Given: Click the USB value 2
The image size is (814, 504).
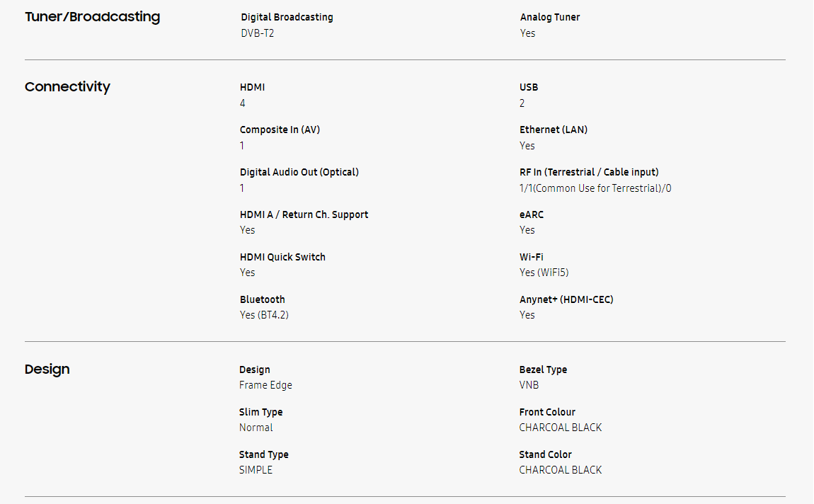Looking at the screenshot, I should point(522,103).
